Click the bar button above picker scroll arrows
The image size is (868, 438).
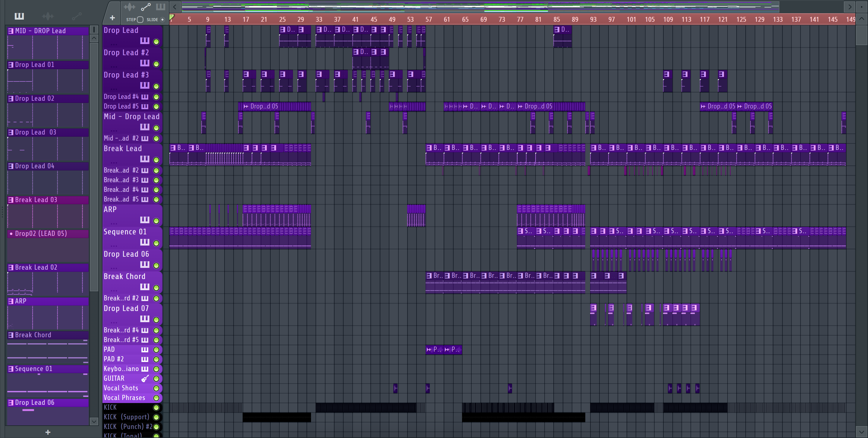tap(94, 30)
